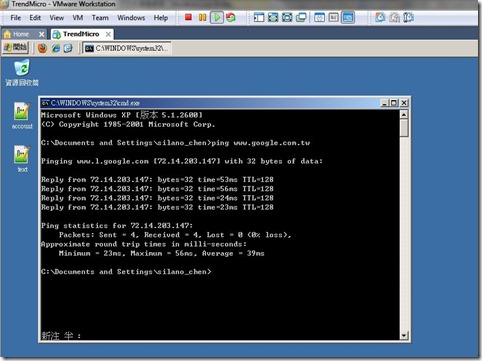The image size is (482, 361).
Task: Open the VM menu
Action: pos(78,18)
